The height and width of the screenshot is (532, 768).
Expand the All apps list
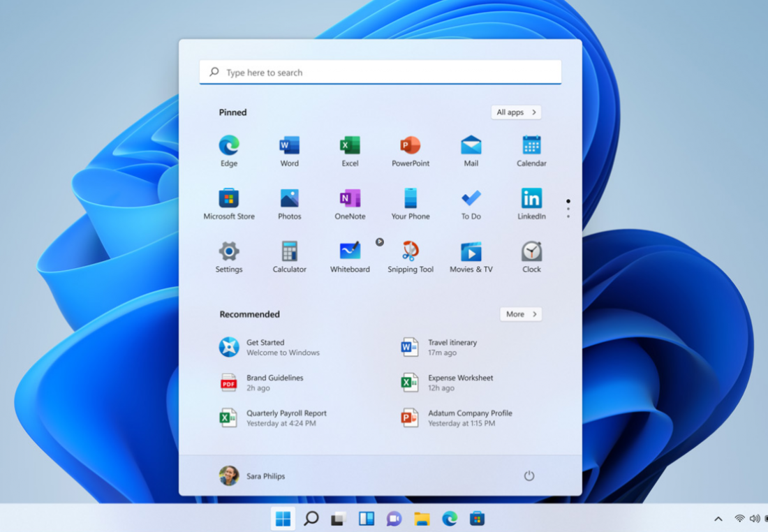[516, 112]
